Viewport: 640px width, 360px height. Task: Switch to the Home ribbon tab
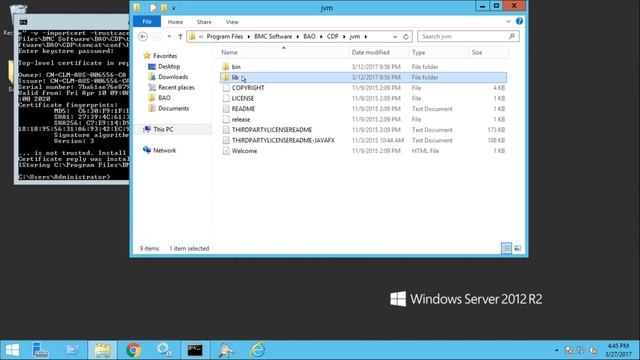pyautogui.click(x=175, y=22)
